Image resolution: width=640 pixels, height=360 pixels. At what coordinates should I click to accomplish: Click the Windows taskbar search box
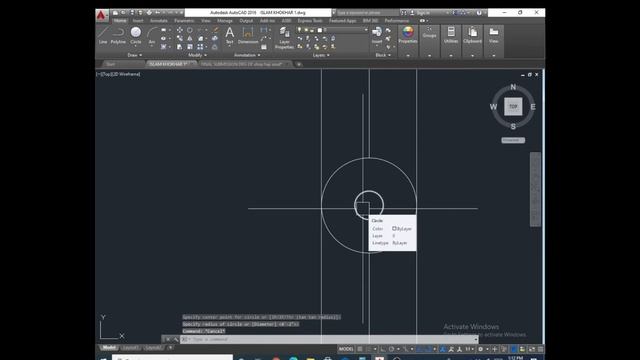[172, 358]
